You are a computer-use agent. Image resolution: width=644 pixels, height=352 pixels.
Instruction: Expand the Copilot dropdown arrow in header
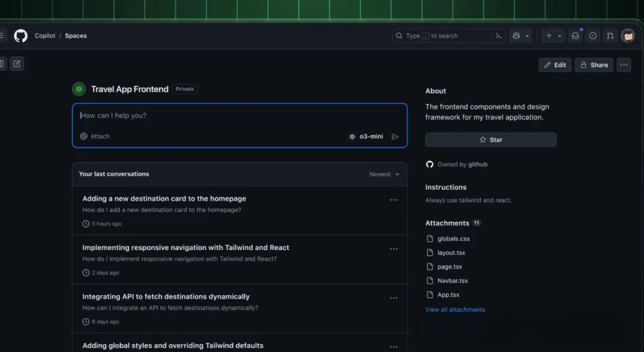click(527, 36)
